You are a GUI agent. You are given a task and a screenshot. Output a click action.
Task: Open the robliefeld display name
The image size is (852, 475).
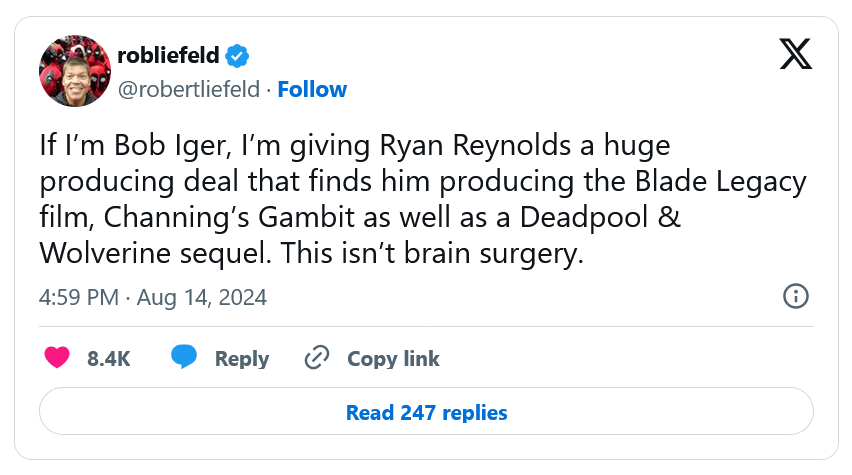(168, 55)
